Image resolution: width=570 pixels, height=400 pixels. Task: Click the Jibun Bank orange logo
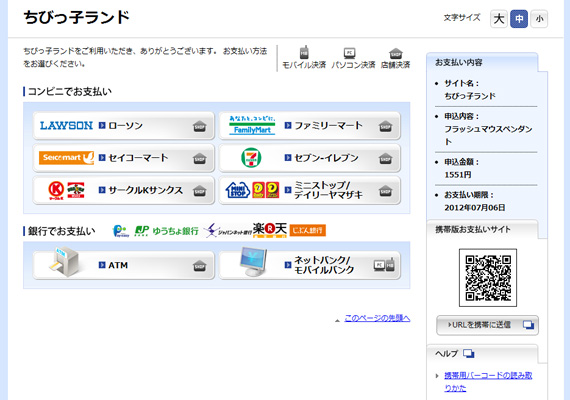[x=308, y=230]
